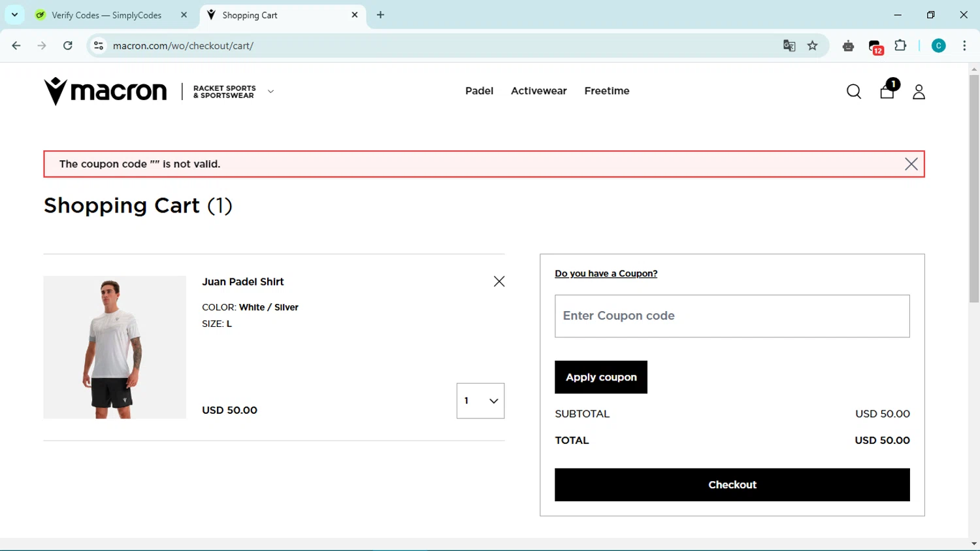Open the Juan Padel Shirt product link
The width and height of the screenshot is (980, 551).
click(x=242, y=282)
